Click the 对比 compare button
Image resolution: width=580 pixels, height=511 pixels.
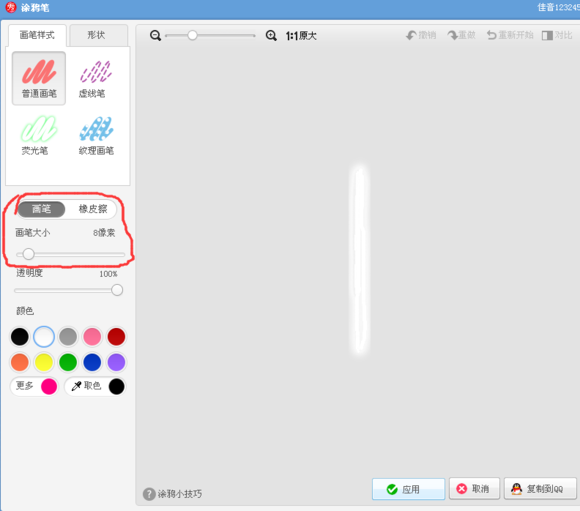[x=557, y=35]
